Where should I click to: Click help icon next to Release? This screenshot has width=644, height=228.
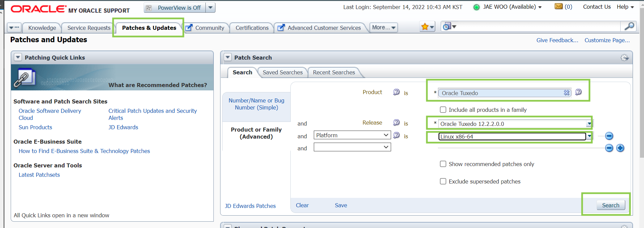(x=396, y=123)
